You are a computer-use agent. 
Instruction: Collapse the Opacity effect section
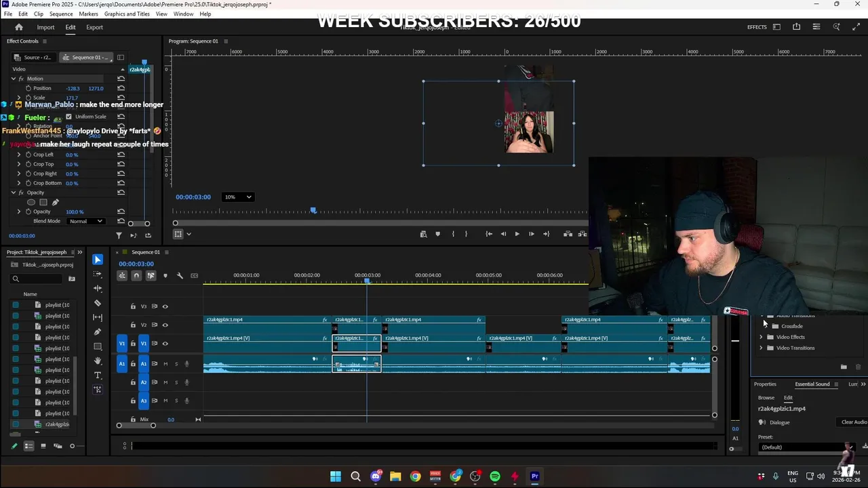tap(13, 192)
